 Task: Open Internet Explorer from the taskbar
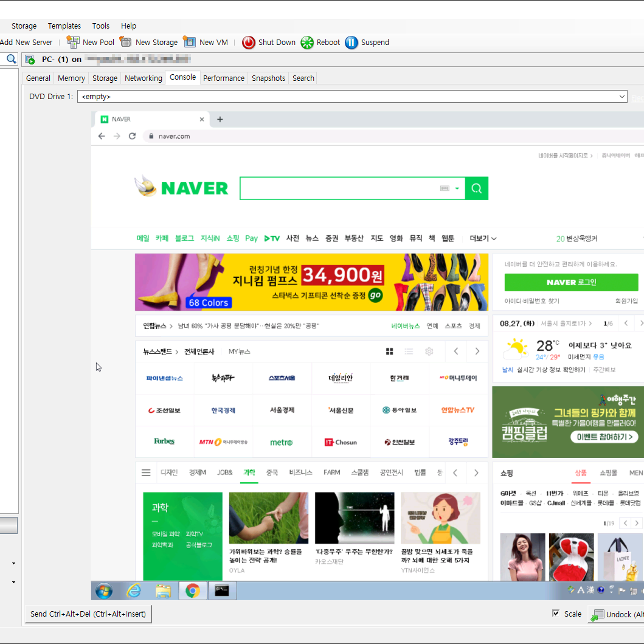tap(134, 591)
